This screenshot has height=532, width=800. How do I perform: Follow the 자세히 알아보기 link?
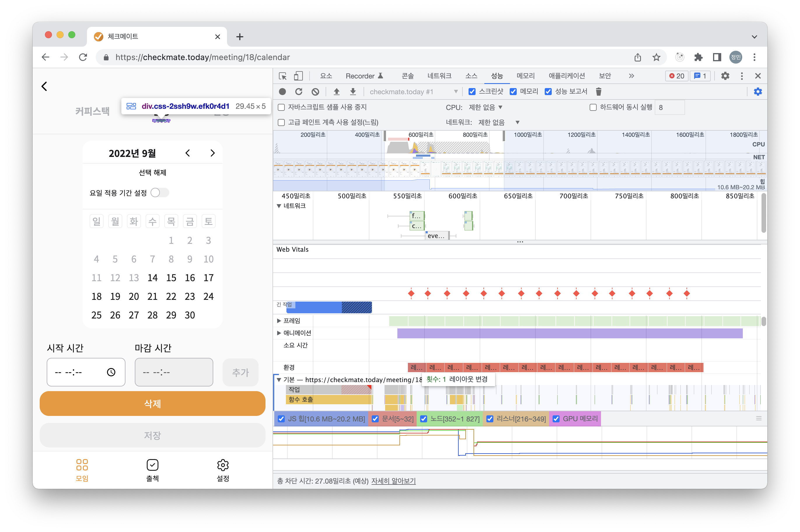393,481
